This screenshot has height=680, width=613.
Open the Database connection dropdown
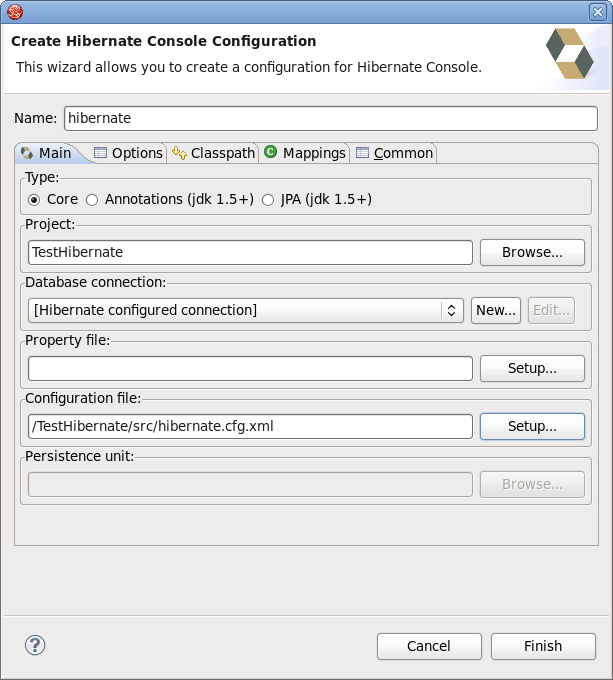pos(246,311)
